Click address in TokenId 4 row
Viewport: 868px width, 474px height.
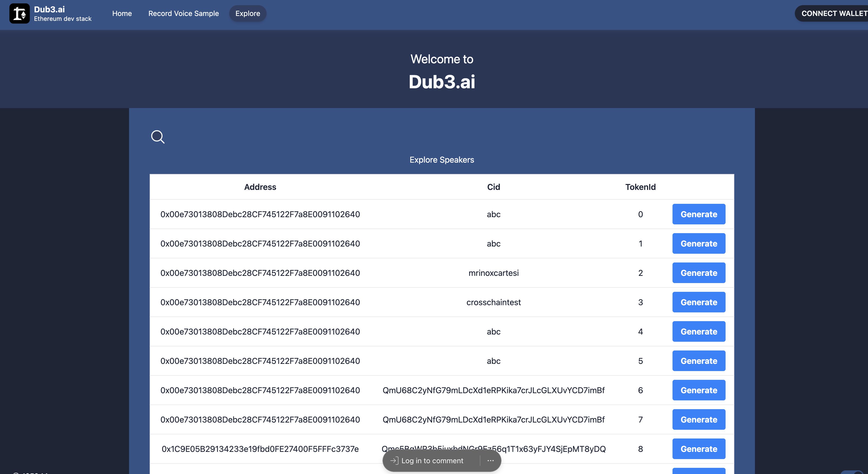(x=260, y=331)
